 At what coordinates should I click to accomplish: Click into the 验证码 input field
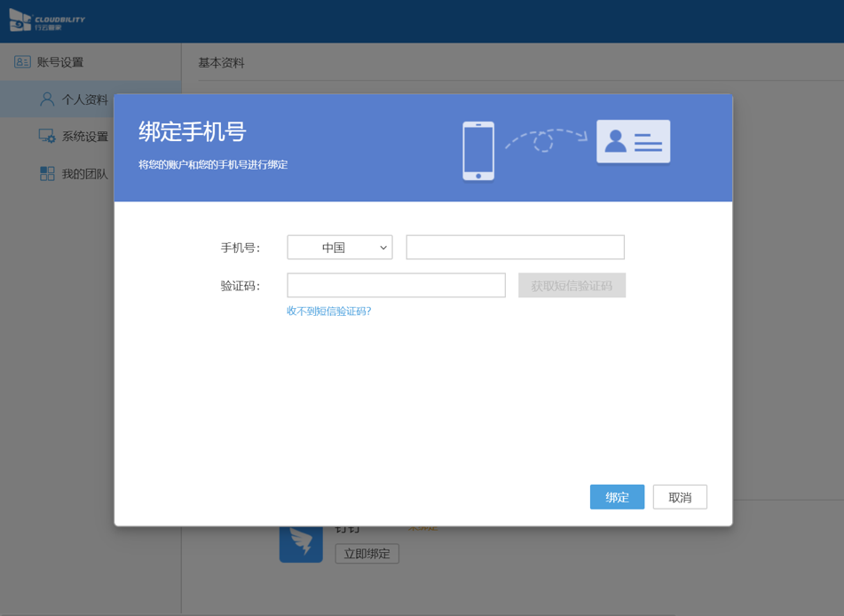tap(396, 285)
